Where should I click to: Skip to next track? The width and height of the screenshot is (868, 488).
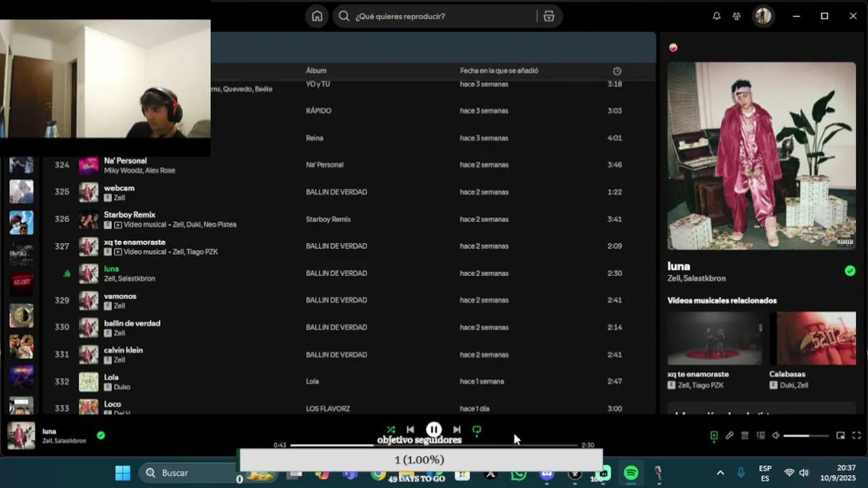(x=457, y=430)
